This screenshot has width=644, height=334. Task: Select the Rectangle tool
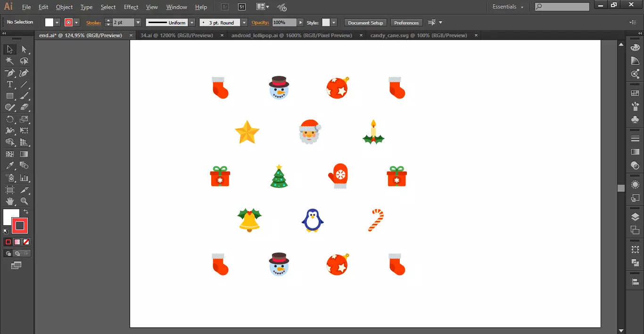(x=10, y=96)
